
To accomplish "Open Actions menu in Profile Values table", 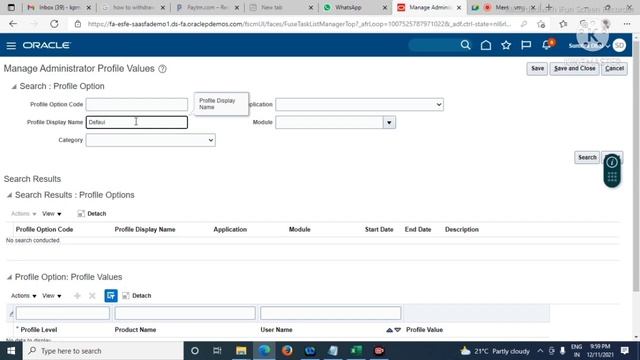I will click(23, 296).
